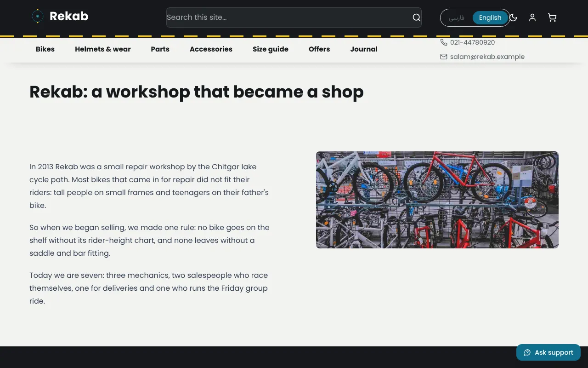This screenshot has height=368, width=588.
Task: Click the bike shop photo
Action: 437,200
